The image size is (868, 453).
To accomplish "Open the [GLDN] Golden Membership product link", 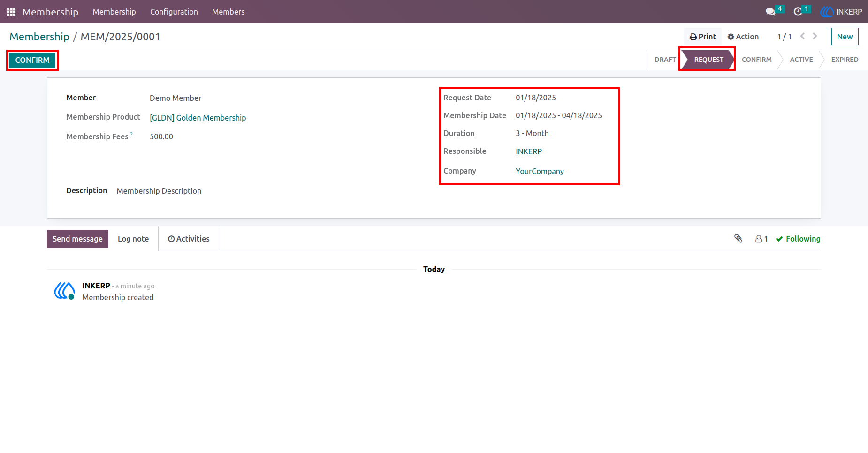I will coord(198,118).
